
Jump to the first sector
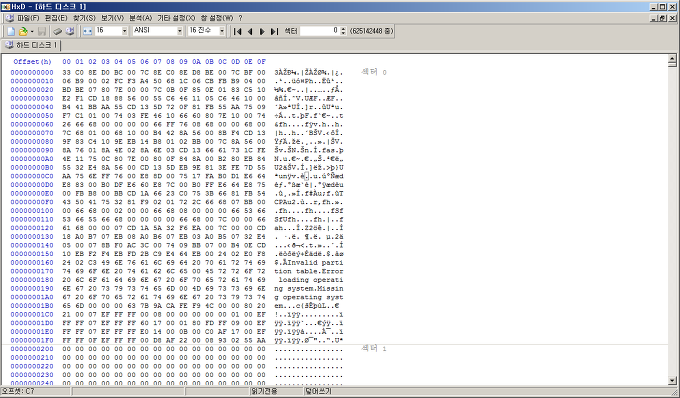(x=237, y=31)
